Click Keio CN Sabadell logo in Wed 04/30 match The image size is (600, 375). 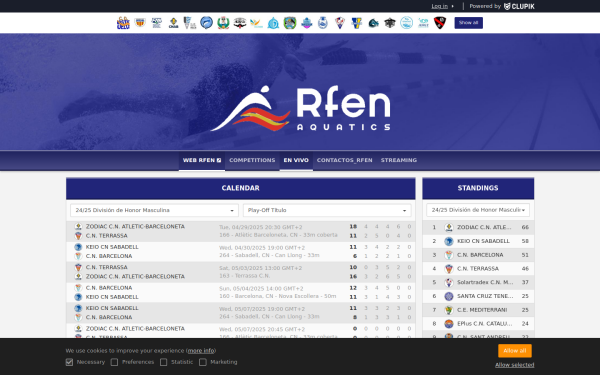pos(78,247)
